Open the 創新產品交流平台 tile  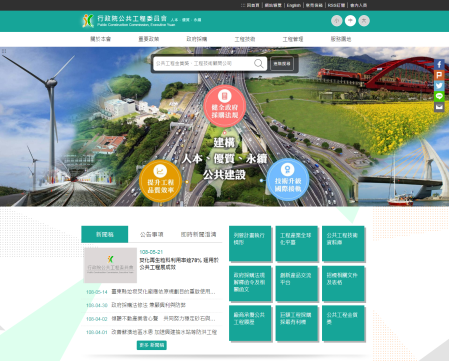tap(297, 283)
